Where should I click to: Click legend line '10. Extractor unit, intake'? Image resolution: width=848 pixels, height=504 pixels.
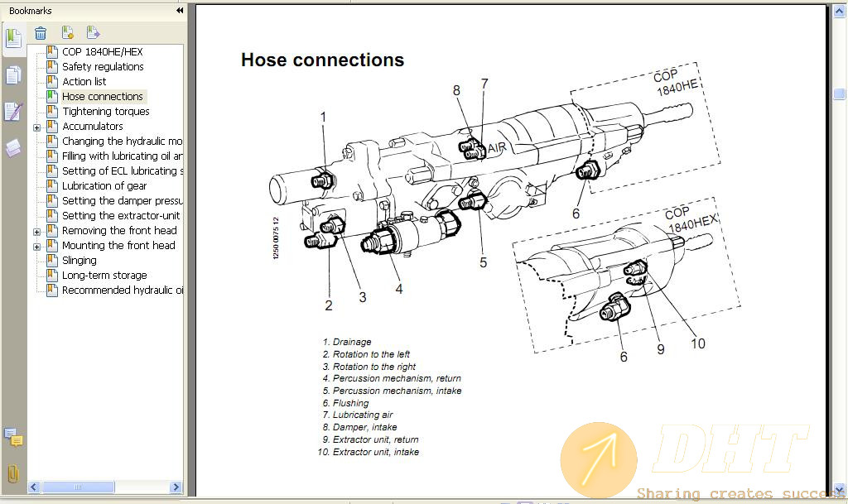pyautogui.click(x=369, y=452)
